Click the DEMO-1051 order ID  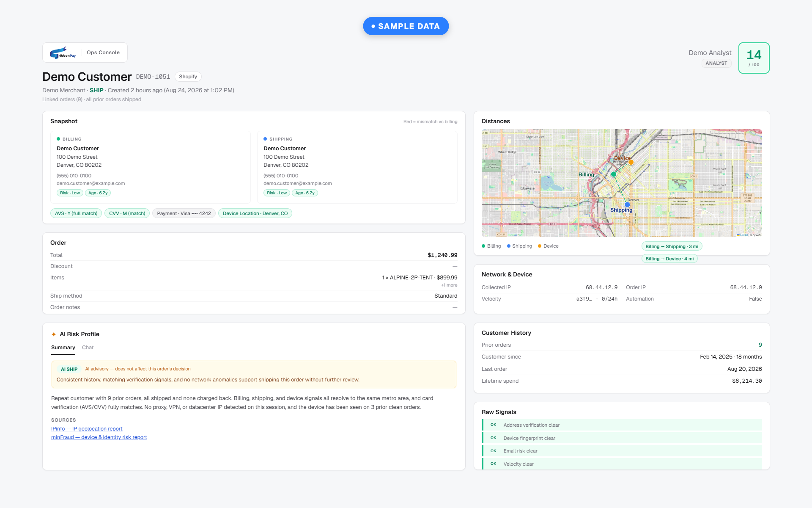pyautogui.click(x=153, y=77)
